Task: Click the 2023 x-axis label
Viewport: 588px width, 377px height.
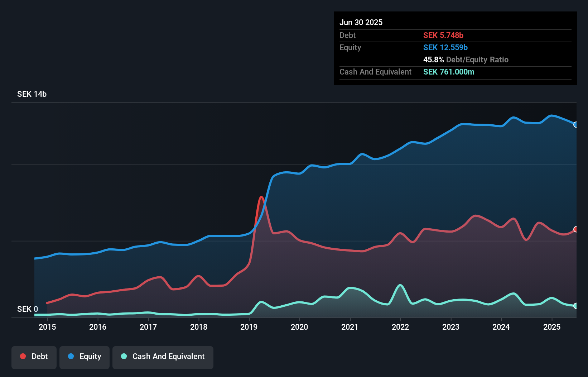Action: 451,327
